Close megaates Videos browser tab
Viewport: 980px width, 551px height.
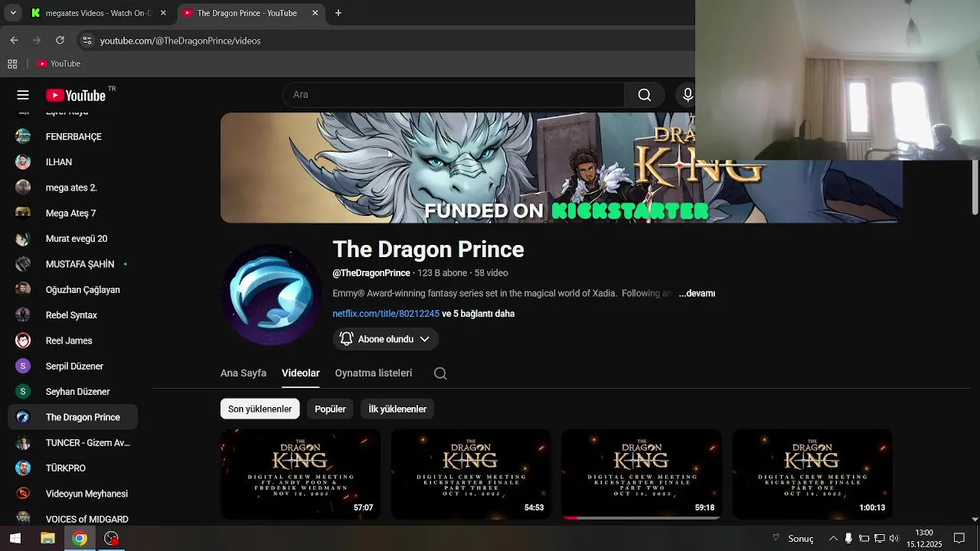163,13
